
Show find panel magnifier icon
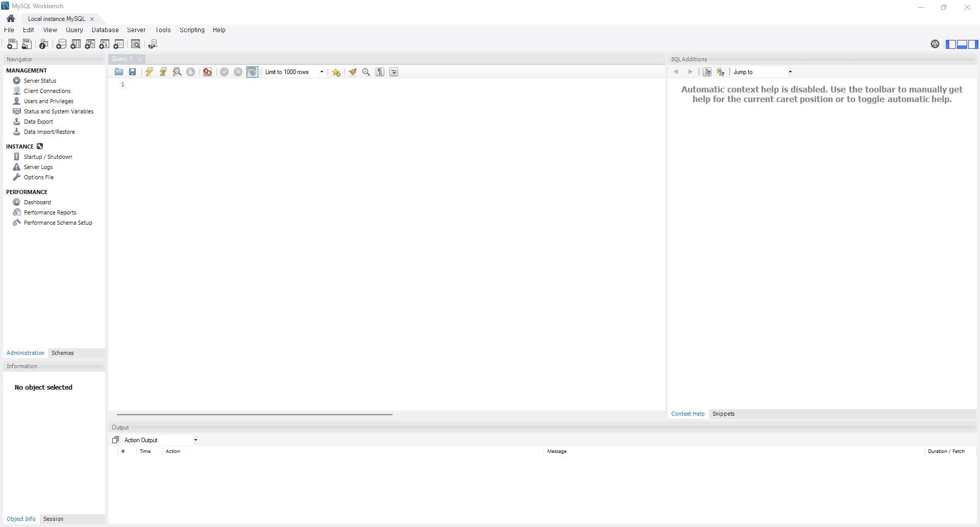366,72
